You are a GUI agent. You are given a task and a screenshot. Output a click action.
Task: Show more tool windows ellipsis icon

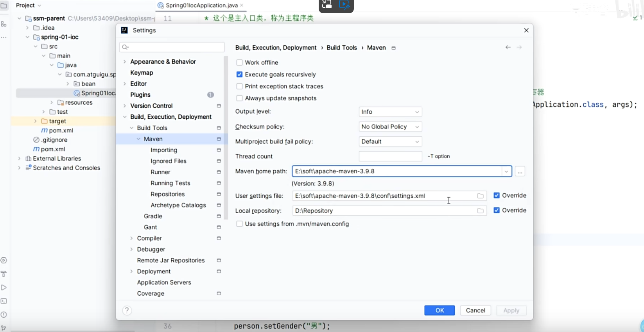4,38
